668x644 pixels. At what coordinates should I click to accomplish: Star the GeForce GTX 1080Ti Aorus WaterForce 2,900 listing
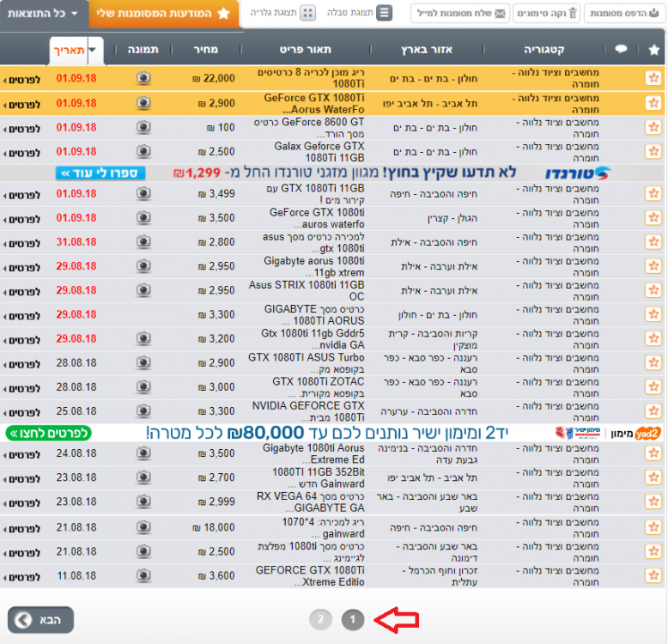(653, 103)
